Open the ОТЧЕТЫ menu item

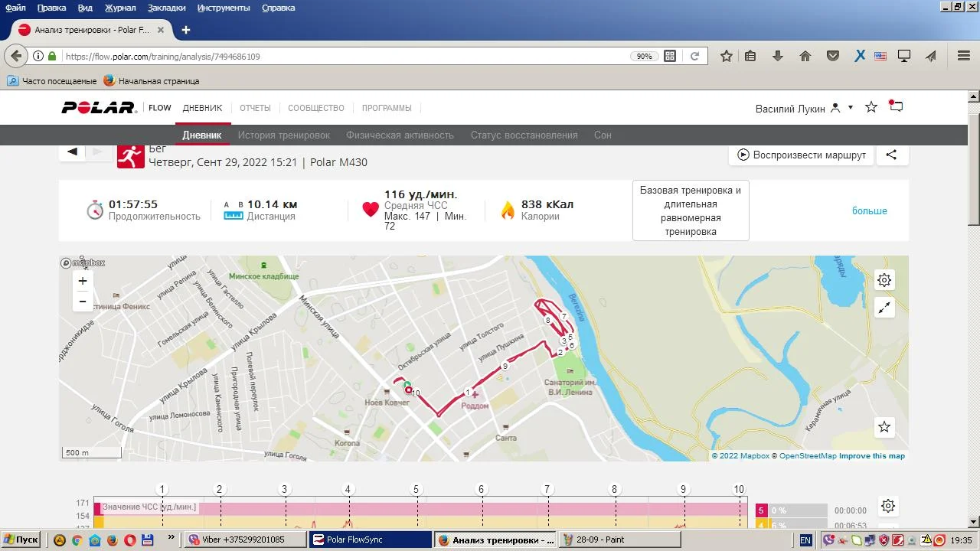pos(255,108)
